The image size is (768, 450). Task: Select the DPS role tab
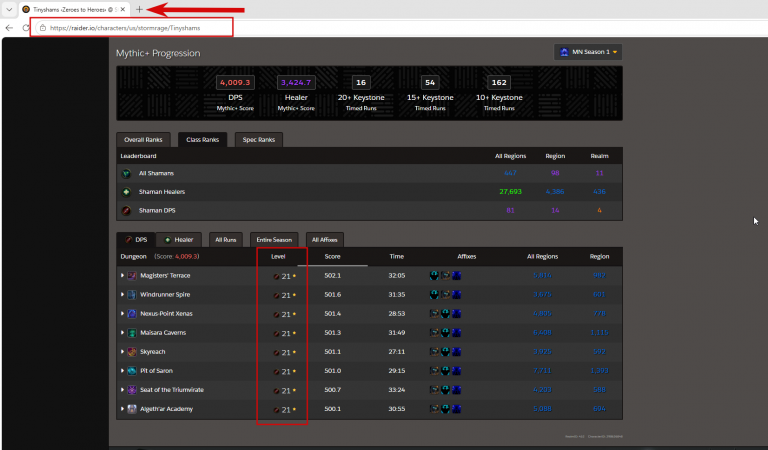136,239
